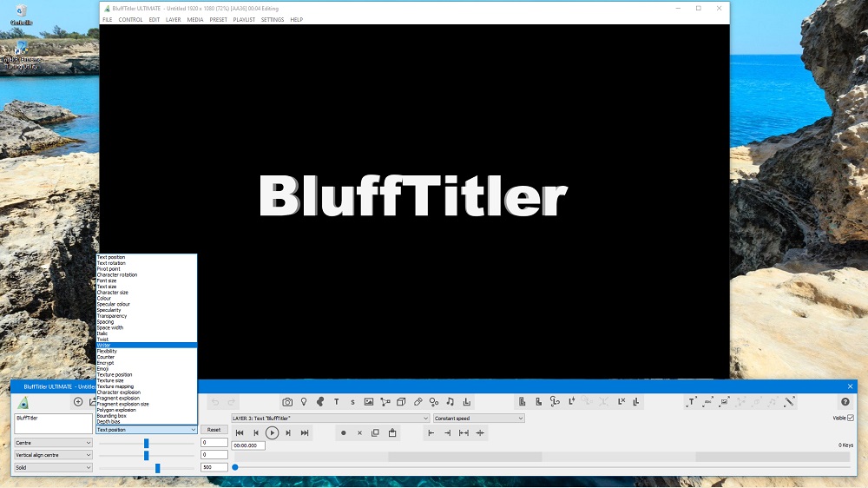Click the third value field showing 500
Viewport: 868px width, 488px height.
(214, 467)
